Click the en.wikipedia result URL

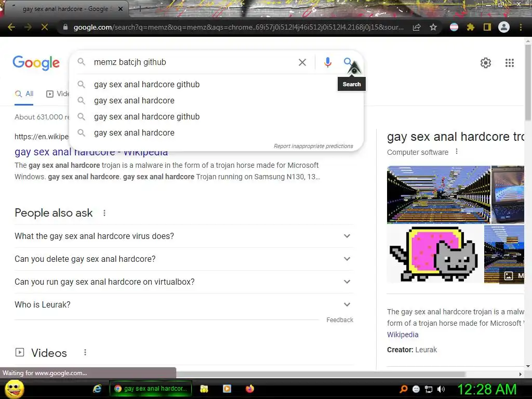coord(42,137)
